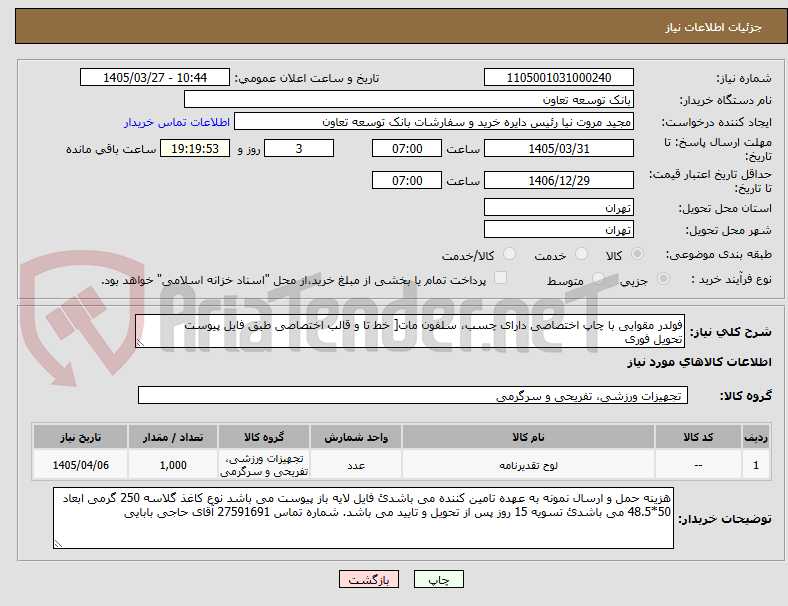The height and width of the screenshot is (606, 788).
Task: Click the شرح کلی نیاز description textarea
Action: (410, 331)
